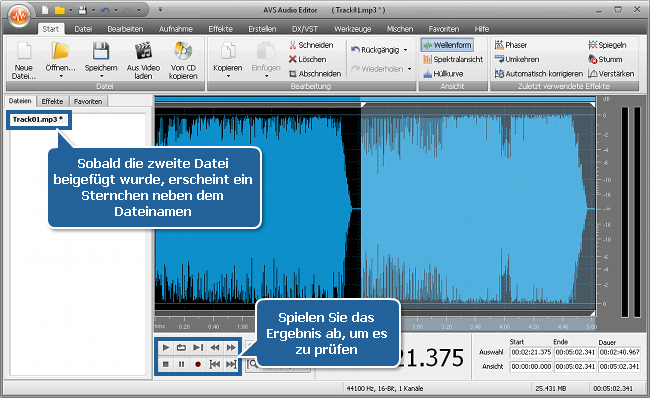This screenshot has height=398, width=650.
Task: Expand the dropdown arrow next to quick access undo
Action: 116,10
